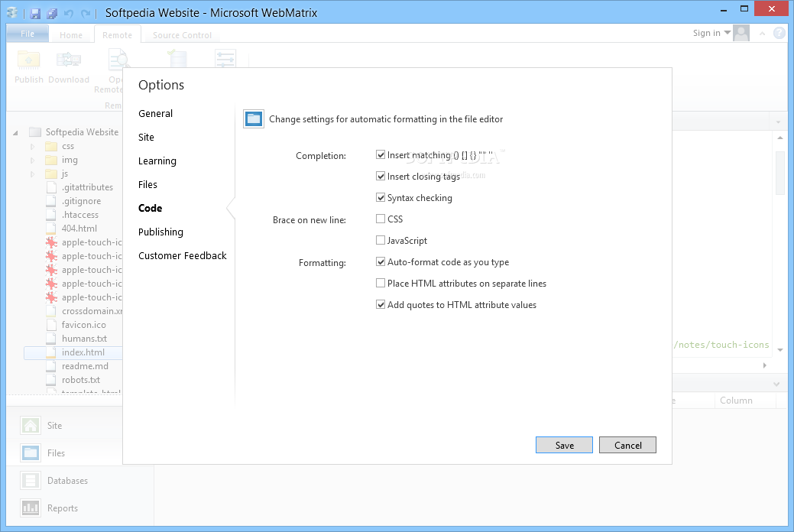Click the Publish ribbon icon
794x532 pixels.
(29, 60)
